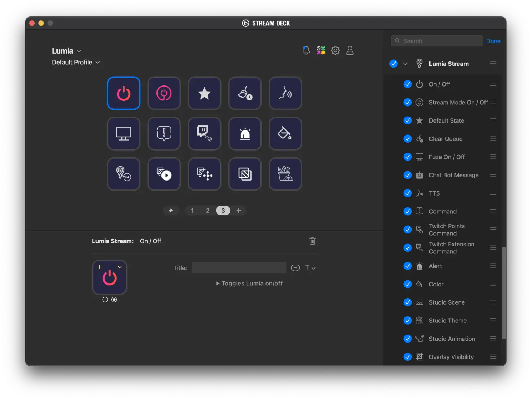This screenshot has width=532, height=399.
Task: Select the Command speech bubble key
Action: (164, 134)
